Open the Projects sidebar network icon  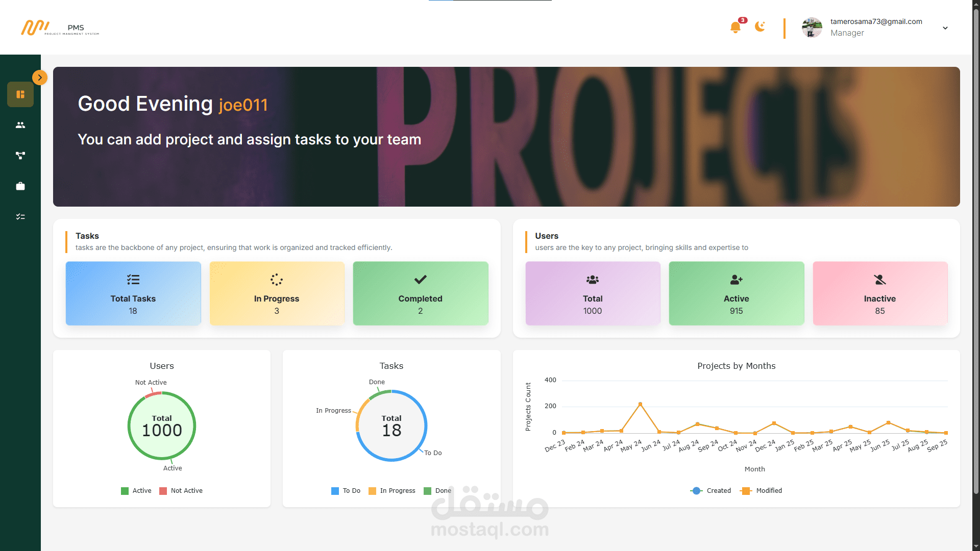click(x=20, y=156)
